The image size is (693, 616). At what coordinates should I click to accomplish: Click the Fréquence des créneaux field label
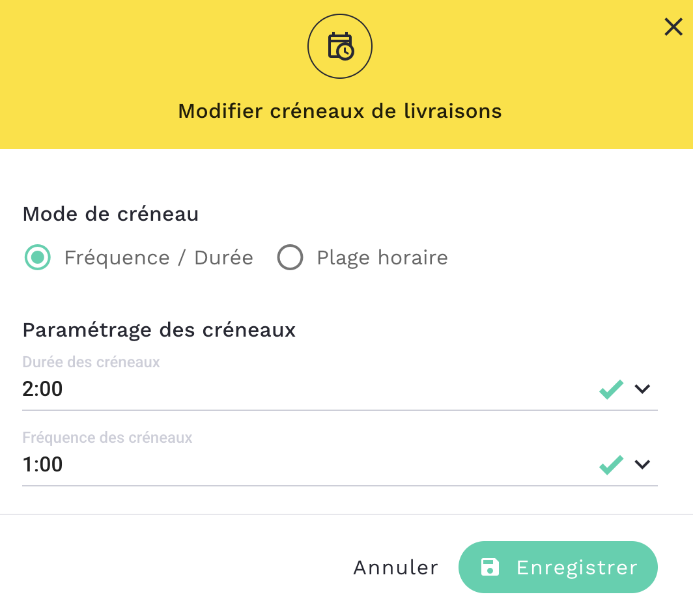[x=107, y=438]
